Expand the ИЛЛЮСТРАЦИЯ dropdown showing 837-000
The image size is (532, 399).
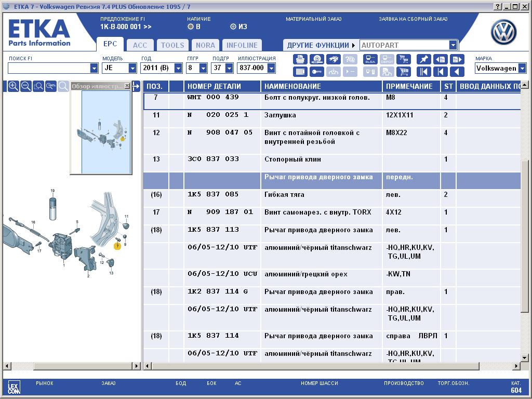[271, 68]
